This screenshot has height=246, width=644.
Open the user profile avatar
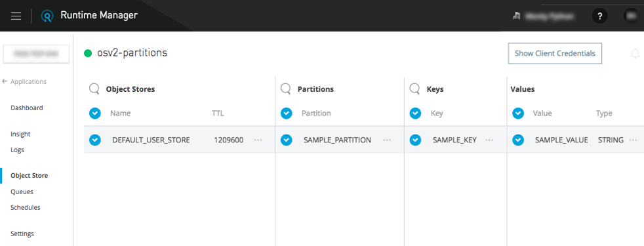click(631, 16)
